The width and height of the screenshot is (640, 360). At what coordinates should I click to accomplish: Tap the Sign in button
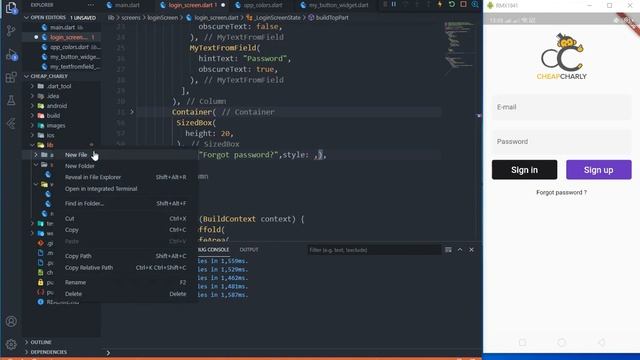[x=524, y=170]
